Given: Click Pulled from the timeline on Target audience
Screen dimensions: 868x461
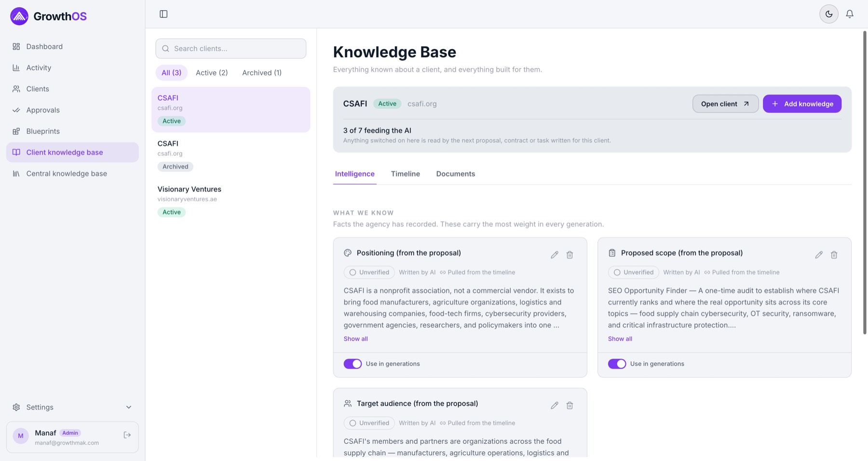Looking at the screenshot, I should click(477, 423).
